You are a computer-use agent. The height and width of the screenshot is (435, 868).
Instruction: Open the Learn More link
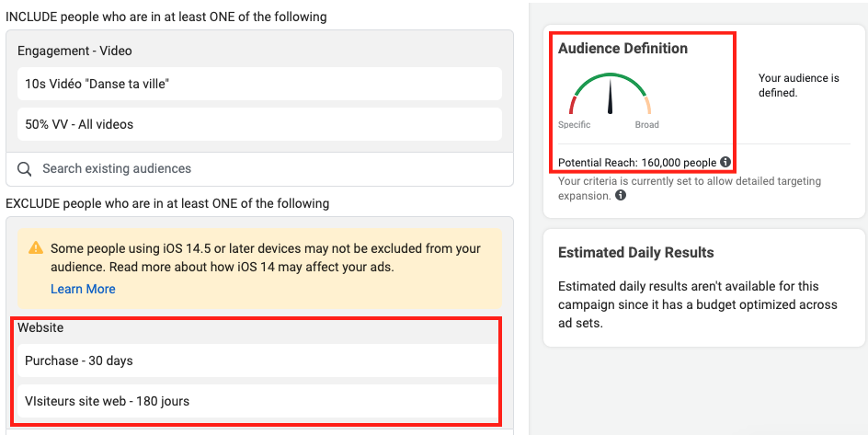[83, 289]
